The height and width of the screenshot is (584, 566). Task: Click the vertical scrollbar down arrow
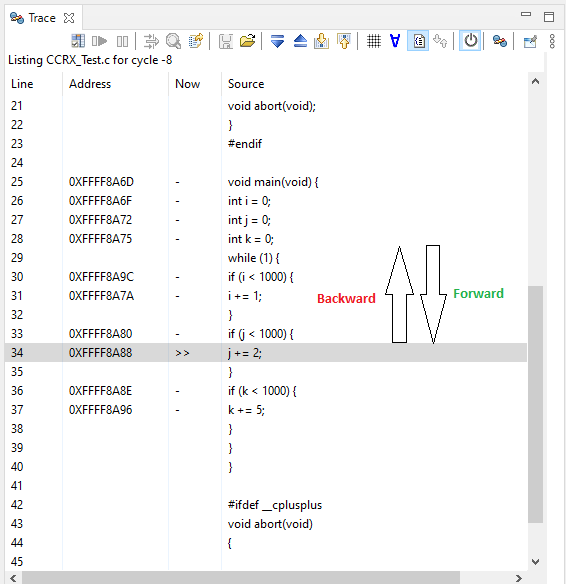click(535, 561)
